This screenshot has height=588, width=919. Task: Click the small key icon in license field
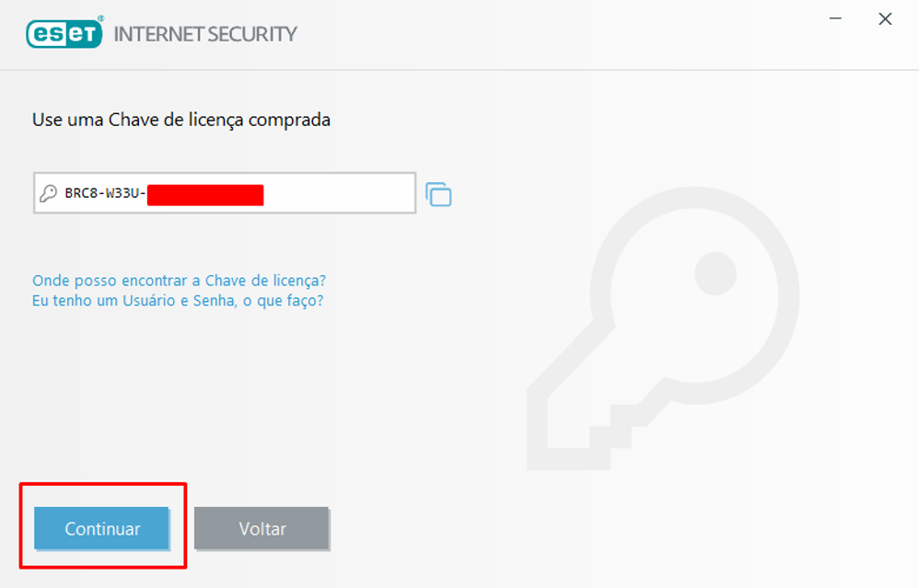tap(49, 193)
